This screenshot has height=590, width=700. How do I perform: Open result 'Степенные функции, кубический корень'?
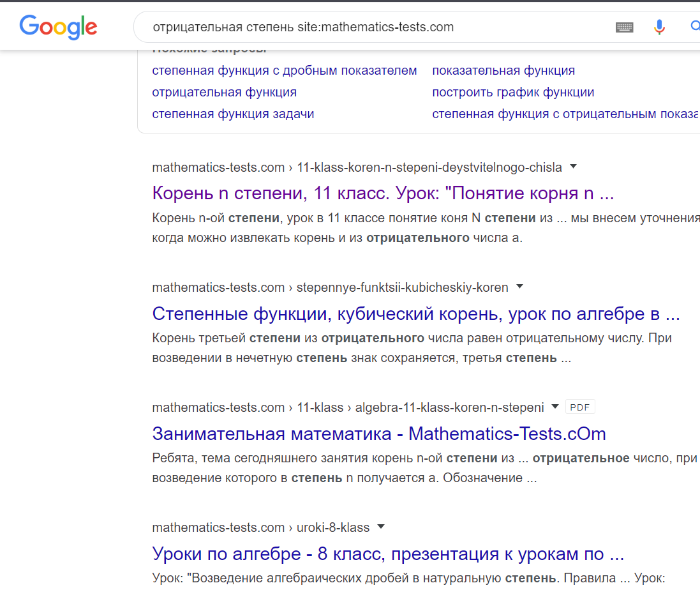415,314
